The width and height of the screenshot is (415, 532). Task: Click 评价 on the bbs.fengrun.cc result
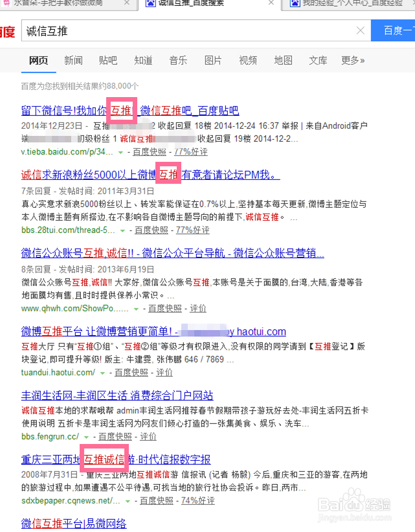pyautogui.click(x=148, y=437)
